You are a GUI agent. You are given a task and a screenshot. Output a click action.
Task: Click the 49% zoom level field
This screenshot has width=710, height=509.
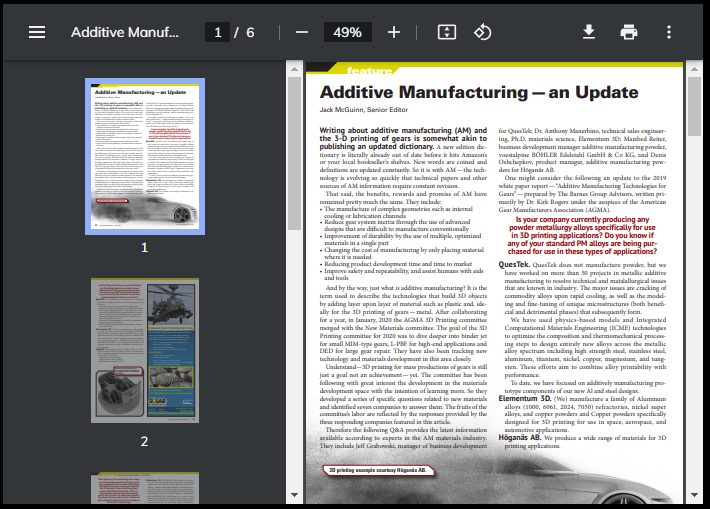(x=347, y=32)
